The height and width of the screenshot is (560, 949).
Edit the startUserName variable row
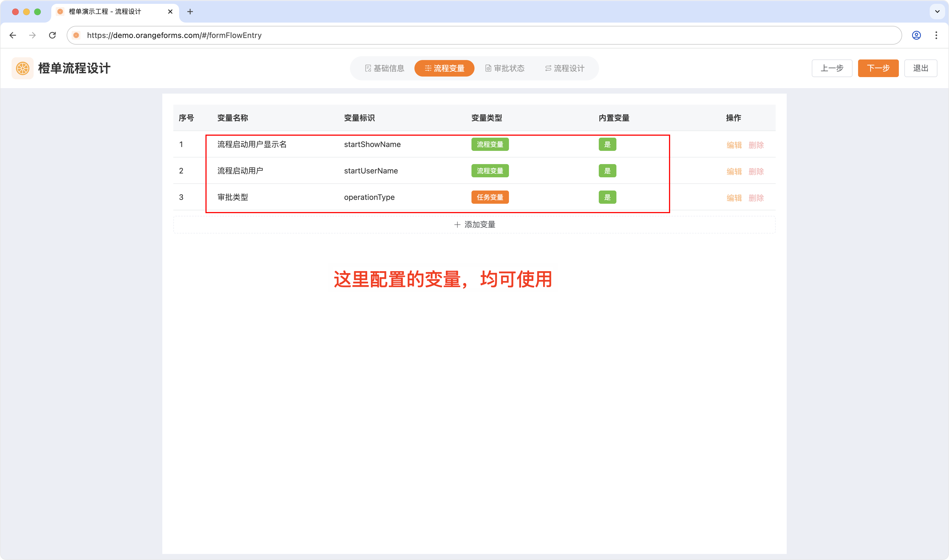coord(734,171)
